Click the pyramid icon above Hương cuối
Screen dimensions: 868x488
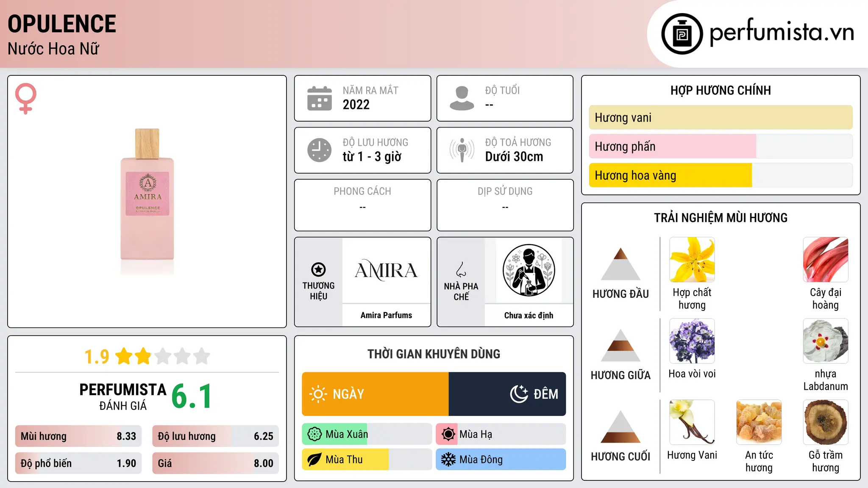tap(620, 427)
